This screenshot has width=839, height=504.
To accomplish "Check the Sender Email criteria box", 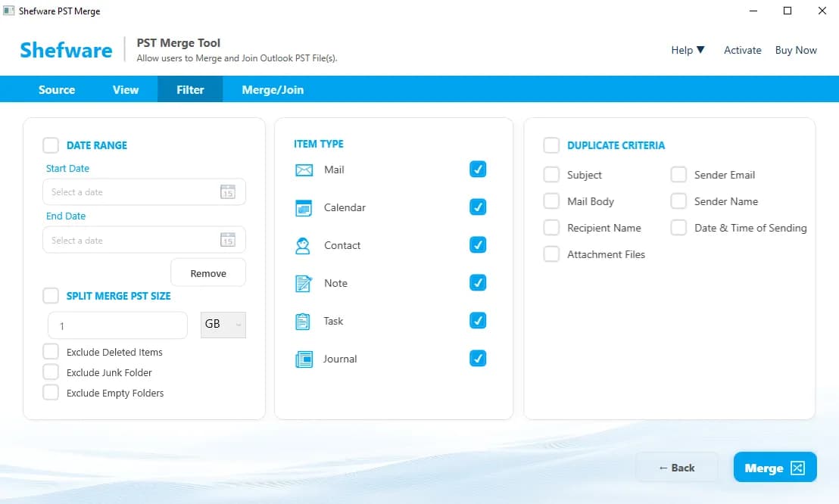I will coord(678,174).
